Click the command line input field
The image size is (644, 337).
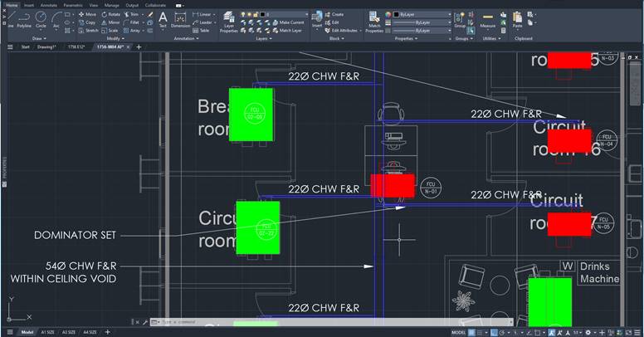click(x=333, y=322)
